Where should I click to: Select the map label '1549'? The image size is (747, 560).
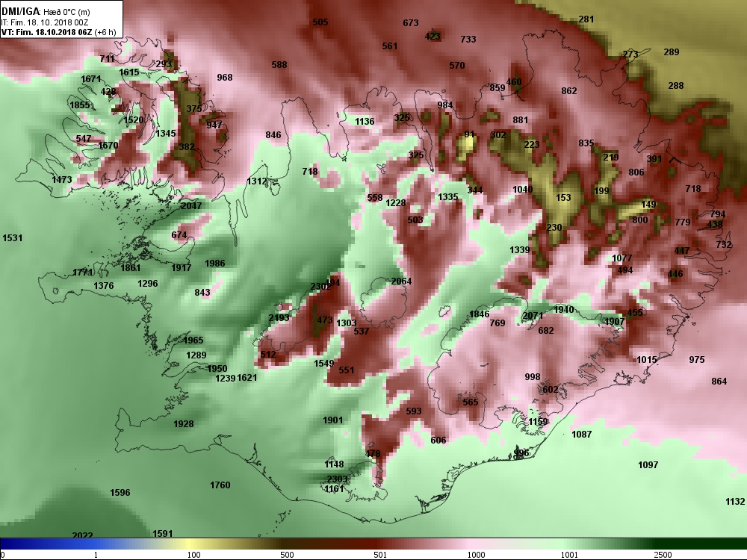pos(324,363)
